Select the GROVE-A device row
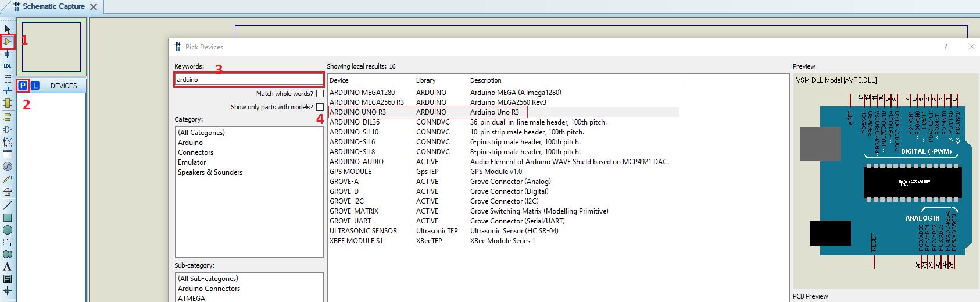Image resolution: width=980 pixels, height=302 pixels. 503,182
